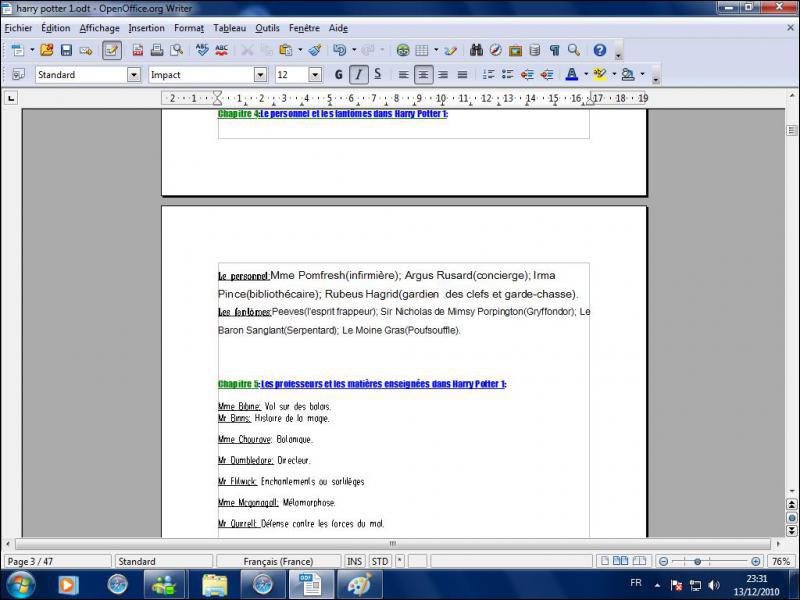Click the New document icon

(x=18, y=50)
